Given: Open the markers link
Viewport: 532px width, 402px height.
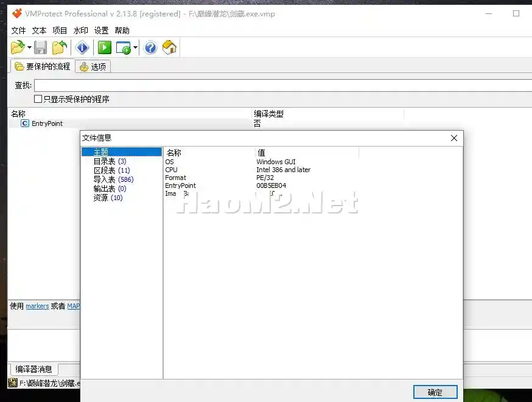Looking at the screenshot, I should (x=37, y=306).
